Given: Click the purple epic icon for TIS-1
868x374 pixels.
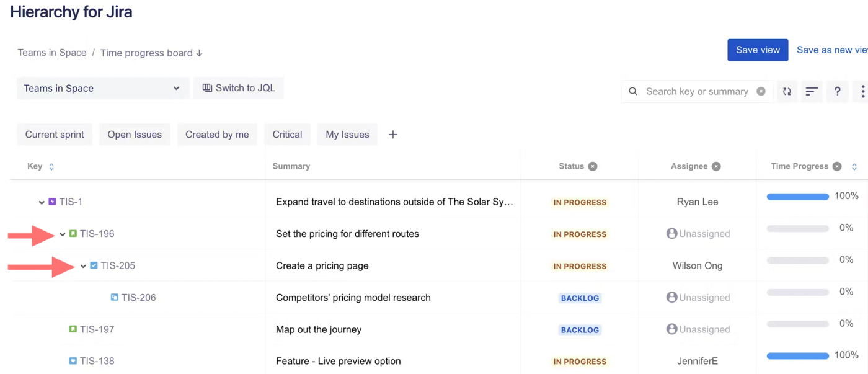Looking at the screenshot, I should point(53,202).
